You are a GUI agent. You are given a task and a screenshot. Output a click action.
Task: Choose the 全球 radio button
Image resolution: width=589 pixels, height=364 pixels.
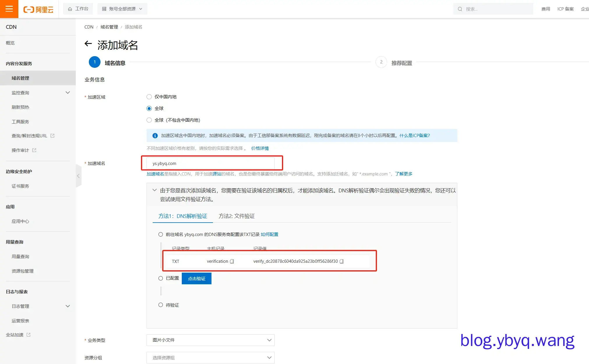point(149,108)
